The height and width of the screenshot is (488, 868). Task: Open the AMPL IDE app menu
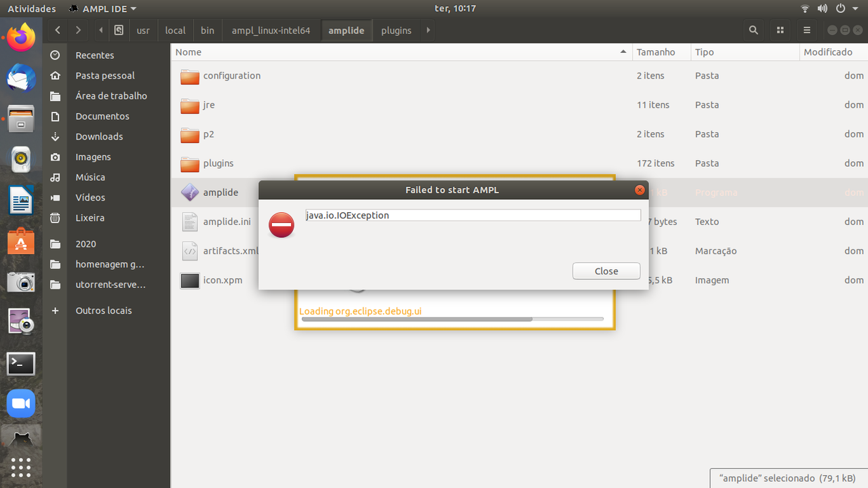click(x=102, y=9)
